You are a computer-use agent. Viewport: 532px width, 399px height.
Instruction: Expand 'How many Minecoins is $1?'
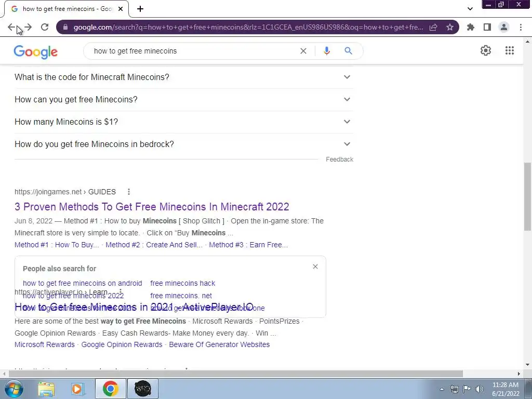tap(183, 122)
